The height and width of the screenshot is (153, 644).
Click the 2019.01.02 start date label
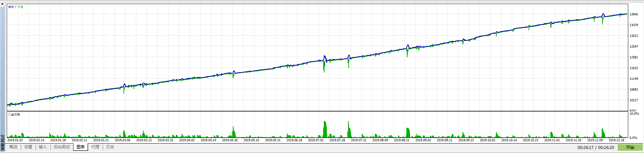(x=15, y=140)
